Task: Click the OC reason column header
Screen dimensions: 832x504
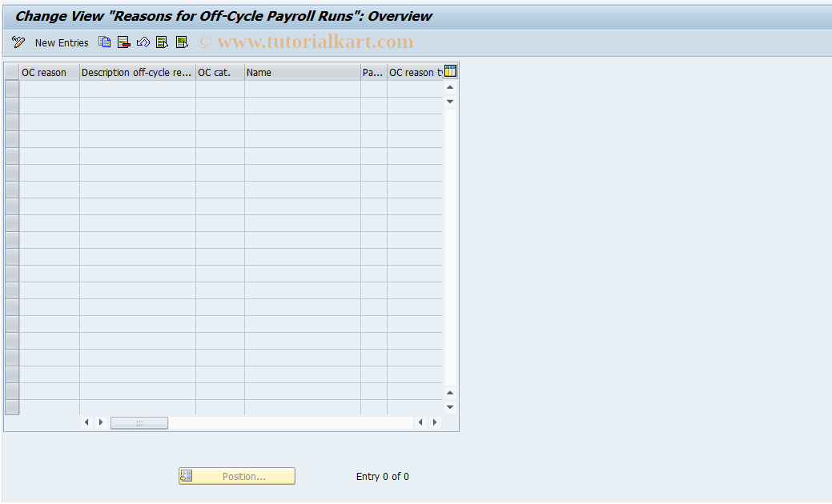Action: click(50, 73)
